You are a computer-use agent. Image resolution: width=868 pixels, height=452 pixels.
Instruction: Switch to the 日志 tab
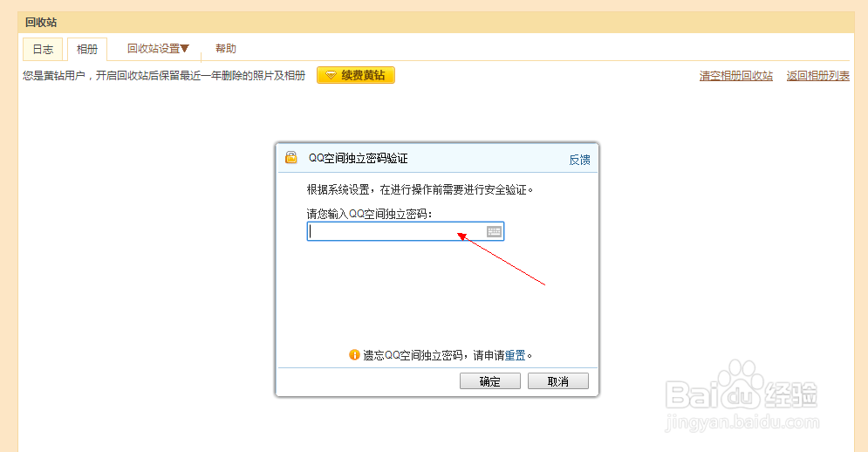tap(43, 49)
